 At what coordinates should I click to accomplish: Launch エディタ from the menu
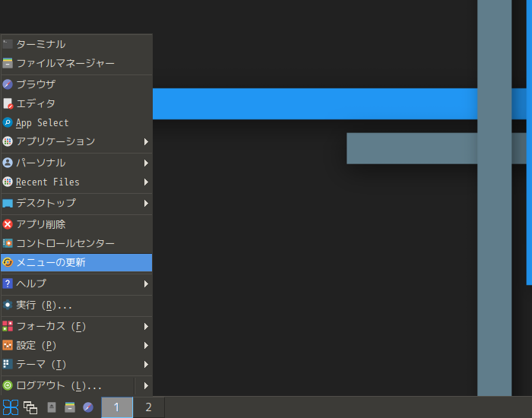coord(76,103)
